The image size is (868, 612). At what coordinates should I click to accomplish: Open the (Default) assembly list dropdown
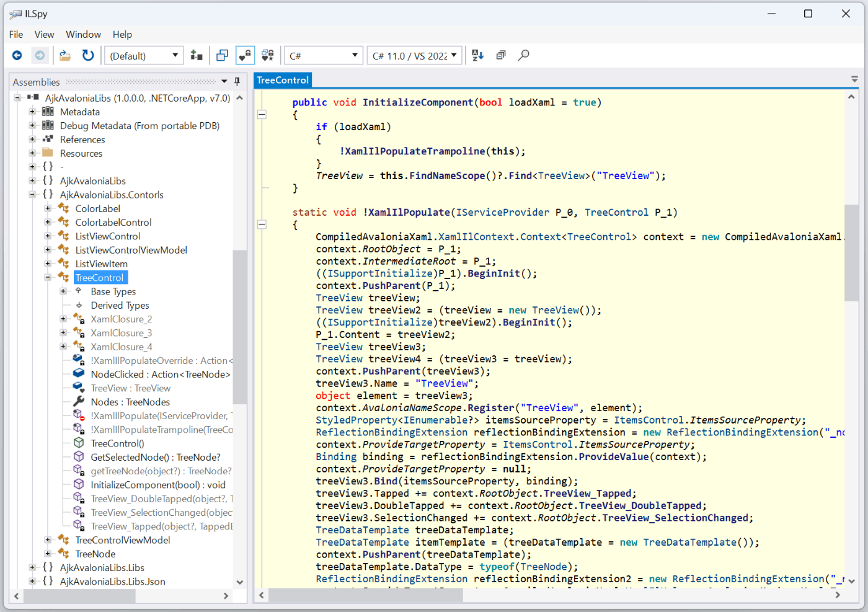(x=144, y=56)
